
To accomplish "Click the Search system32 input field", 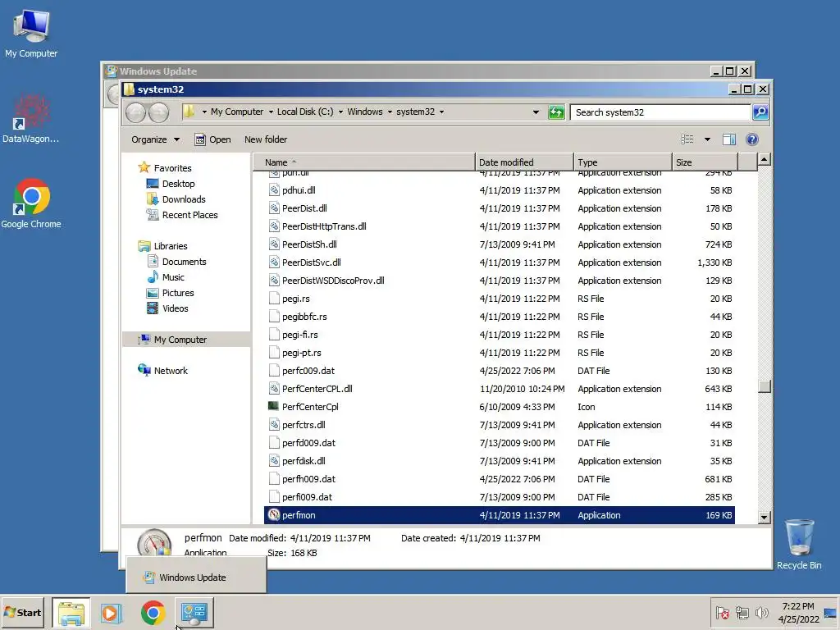I will pyautogui.click(x=660, y=112).
